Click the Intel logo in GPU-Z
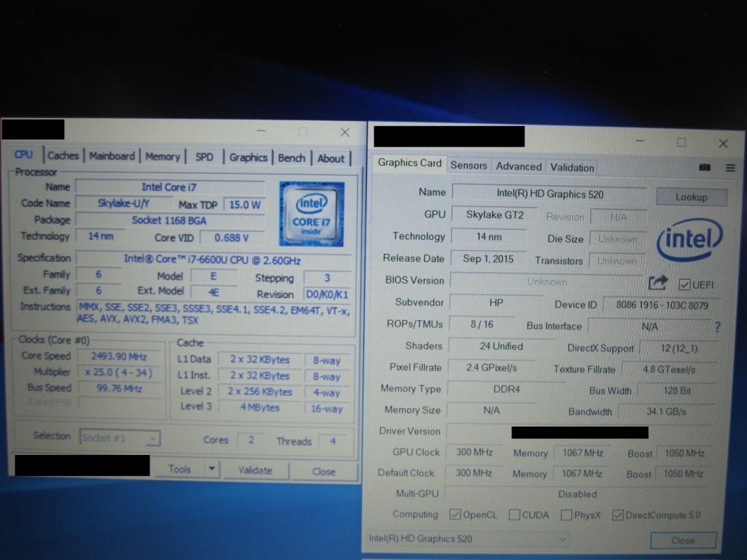This screenshot has height=560, width=747. [689, 239]
